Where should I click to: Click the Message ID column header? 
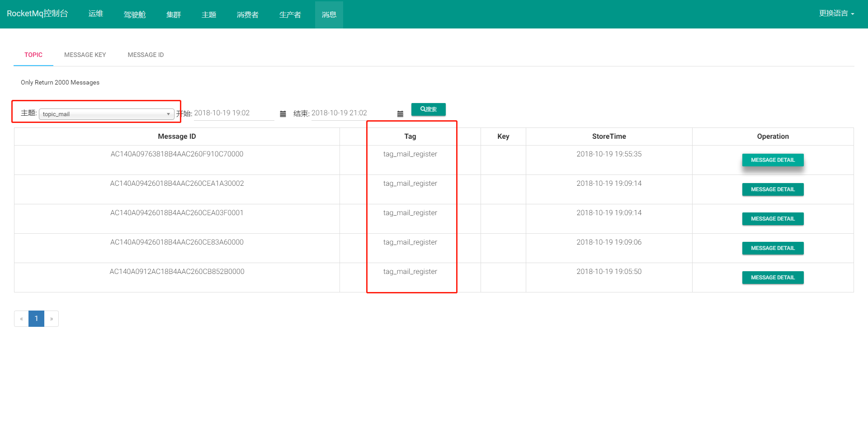coord(177,137)
